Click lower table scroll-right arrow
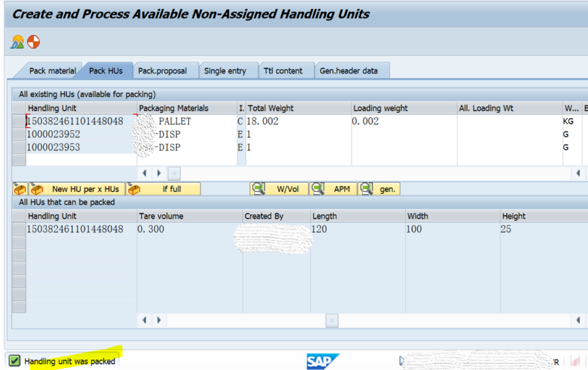Screen dimensions: 588x370 click(159, 320)
